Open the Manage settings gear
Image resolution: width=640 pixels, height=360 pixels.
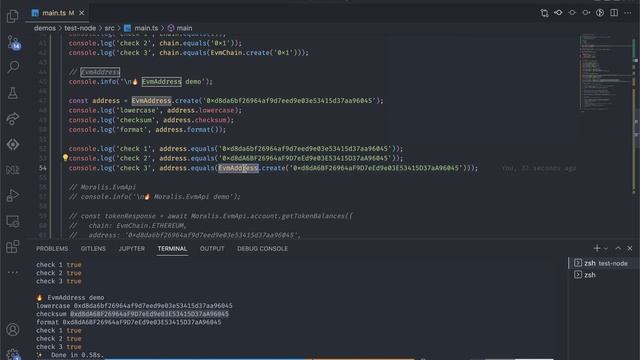pos(13,353)
